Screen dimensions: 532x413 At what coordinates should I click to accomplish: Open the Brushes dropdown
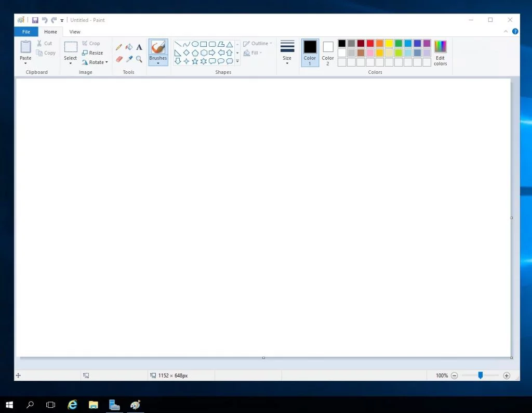pyautogui.click(x=158, y=53)
